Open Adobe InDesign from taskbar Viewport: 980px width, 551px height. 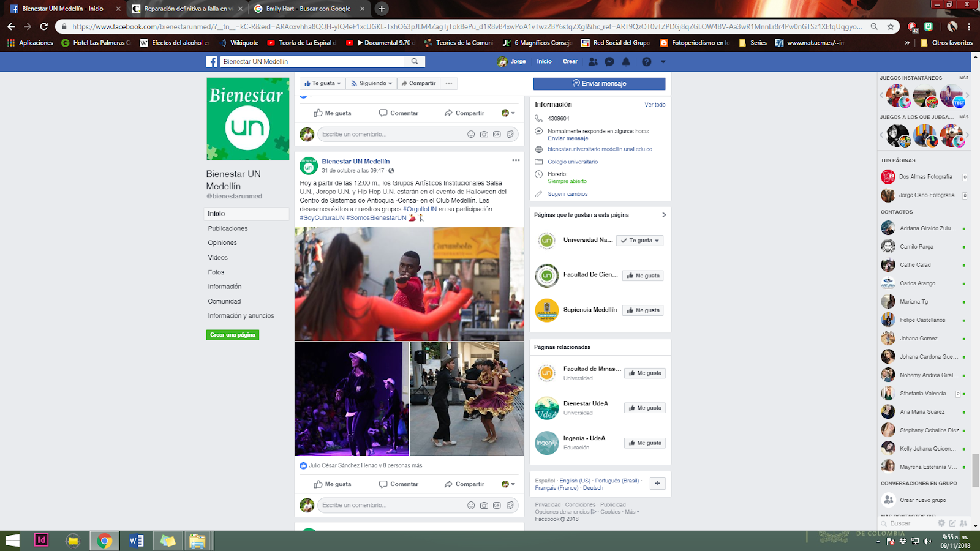pyautogui.click(x=41, y=540)
